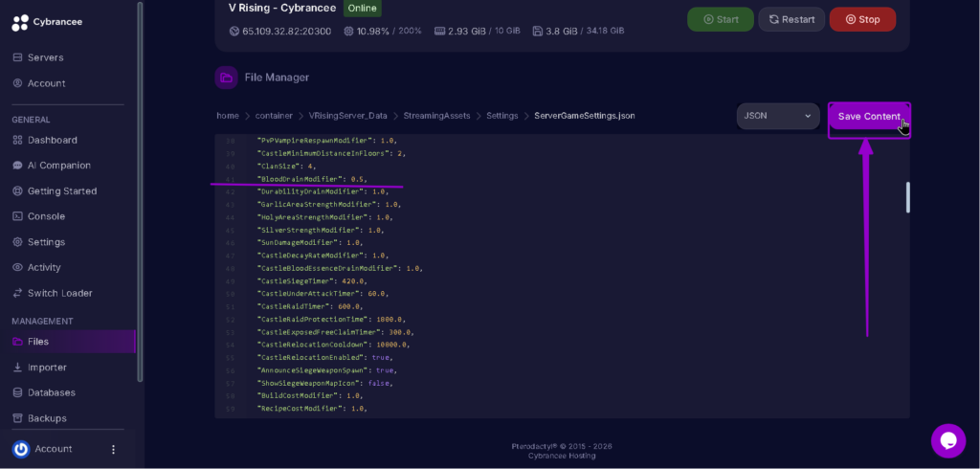Click the Switch Loader arrows icon

(x=17, y=293)
